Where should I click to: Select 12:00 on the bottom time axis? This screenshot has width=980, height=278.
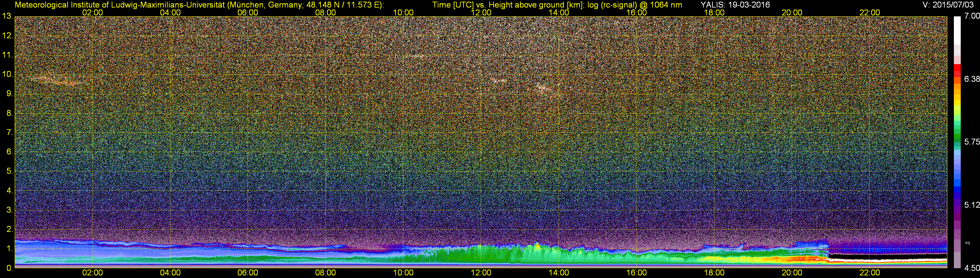click(x=481, y=273)
